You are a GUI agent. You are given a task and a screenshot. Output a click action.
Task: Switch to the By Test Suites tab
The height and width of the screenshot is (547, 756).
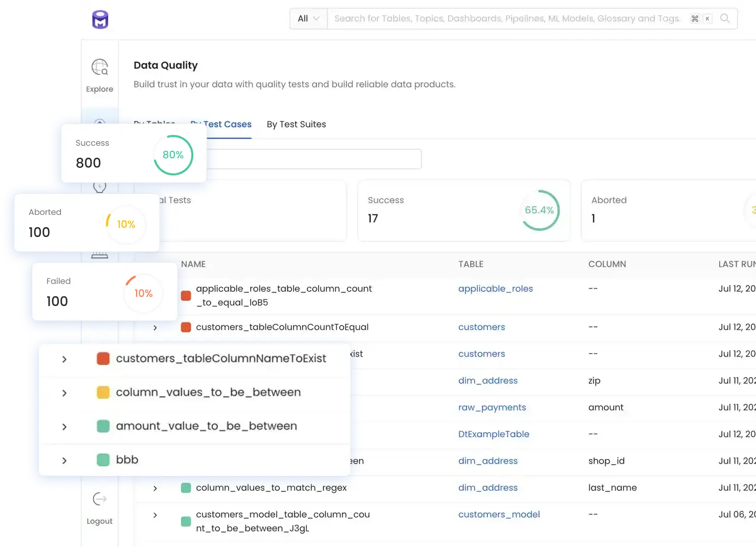[x=296, y=124]
